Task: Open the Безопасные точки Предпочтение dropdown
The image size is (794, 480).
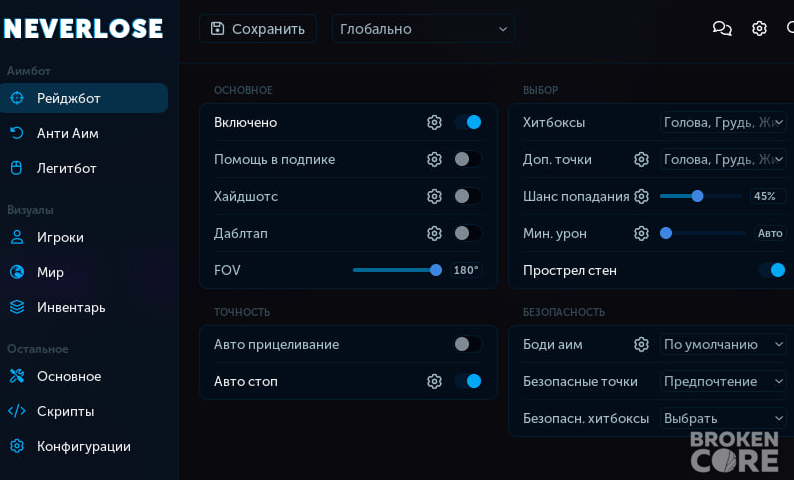Action: 723,381
